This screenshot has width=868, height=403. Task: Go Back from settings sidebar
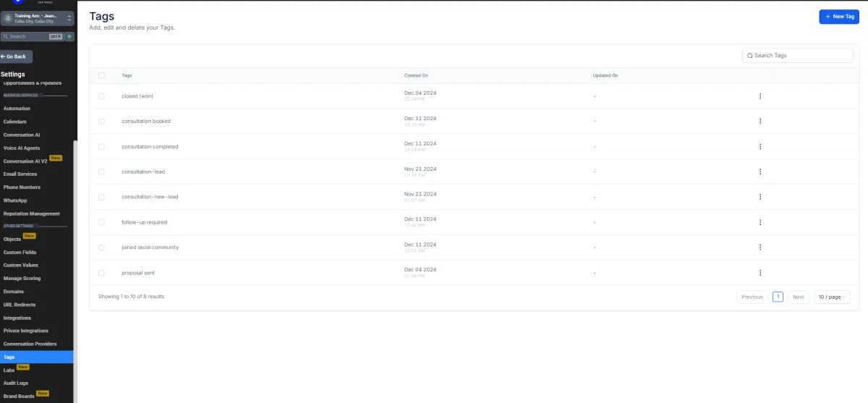(16, 56)
